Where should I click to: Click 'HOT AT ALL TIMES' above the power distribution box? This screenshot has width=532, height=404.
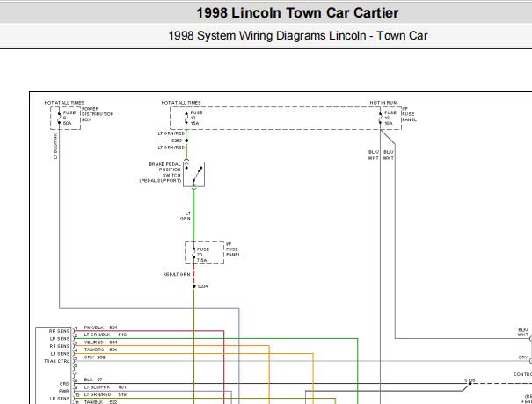click(x=64, y=103)
